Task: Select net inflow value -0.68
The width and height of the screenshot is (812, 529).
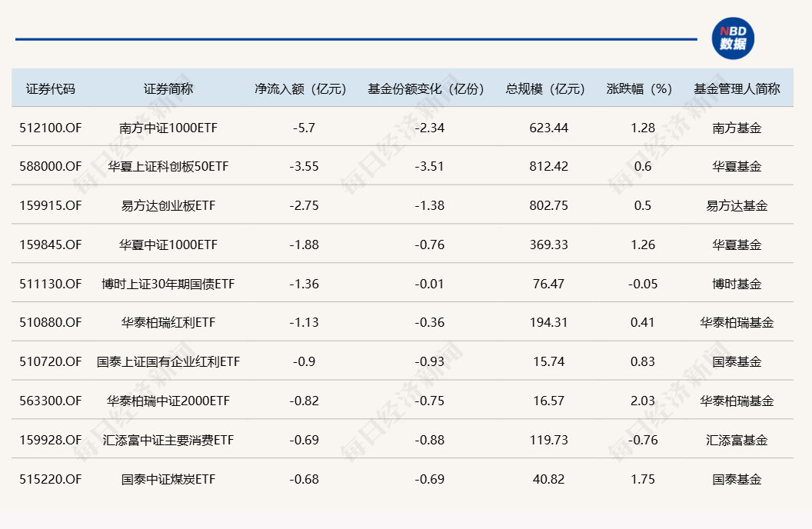Action: click(304, 479)
